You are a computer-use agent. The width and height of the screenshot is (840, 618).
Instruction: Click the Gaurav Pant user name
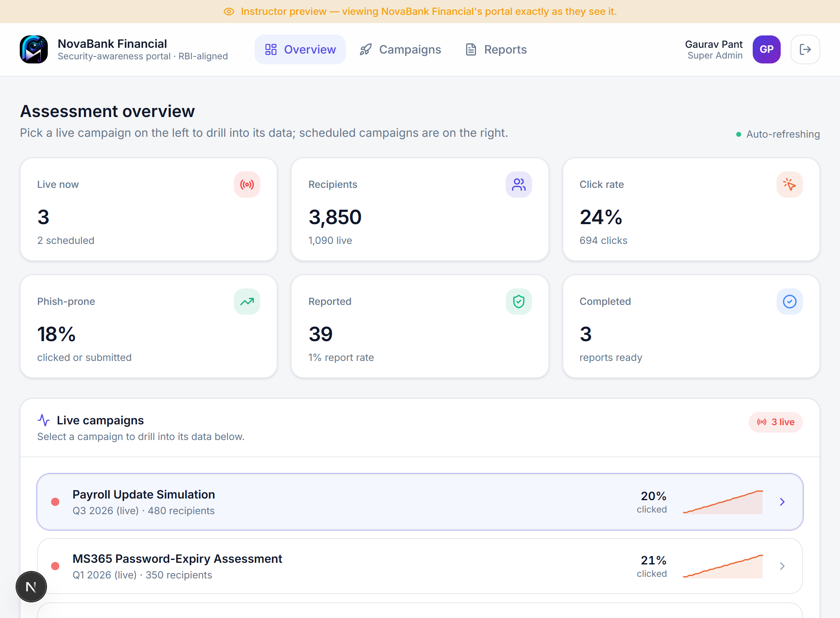(714, 44)
